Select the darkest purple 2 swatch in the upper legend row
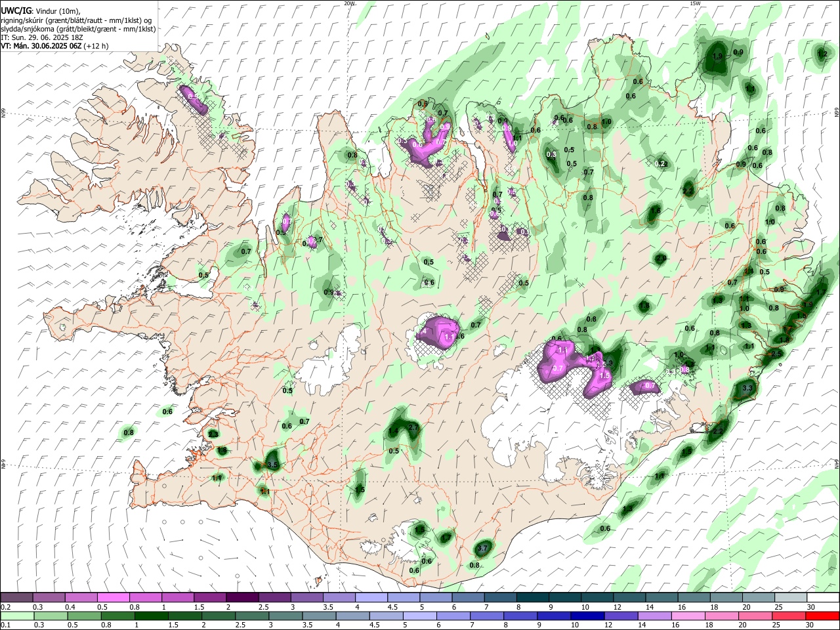Image resolution: width=840 pixels, height=630 pixels. (x=242, y=597)
